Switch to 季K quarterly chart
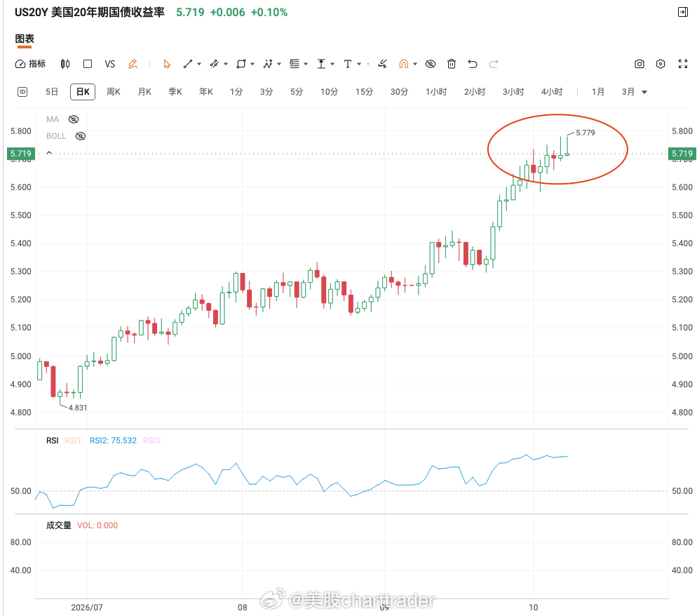Screen dimensions: 697x616 tap(175, 92)
